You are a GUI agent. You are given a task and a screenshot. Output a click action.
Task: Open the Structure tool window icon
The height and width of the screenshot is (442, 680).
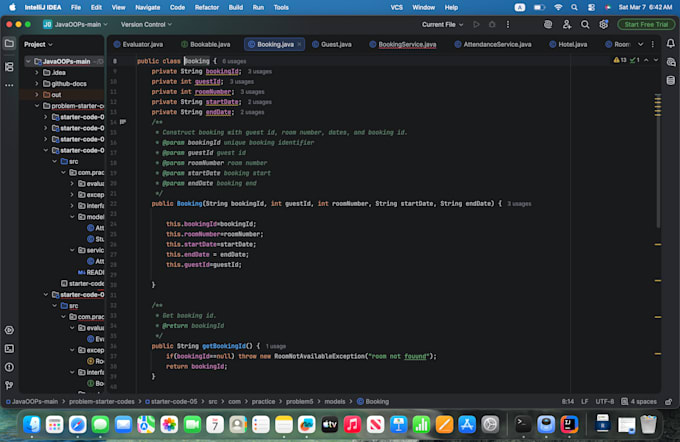[9, 67]
